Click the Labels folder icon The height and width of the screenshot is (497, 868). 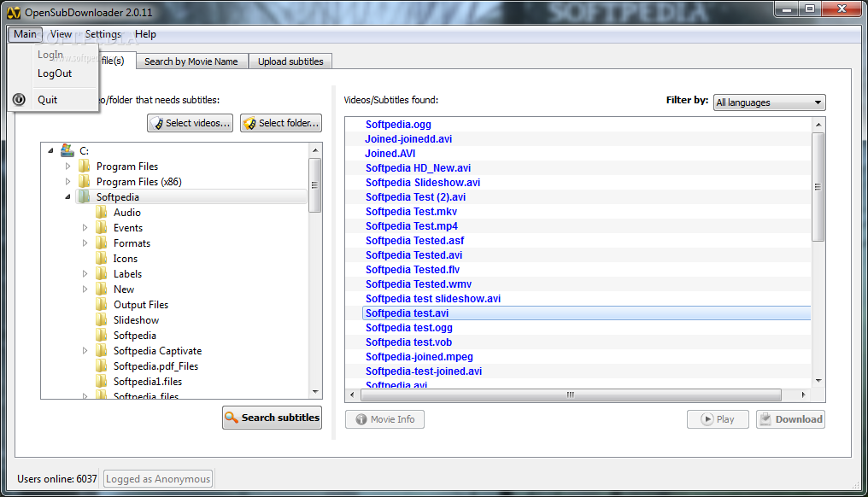[102, 274]
